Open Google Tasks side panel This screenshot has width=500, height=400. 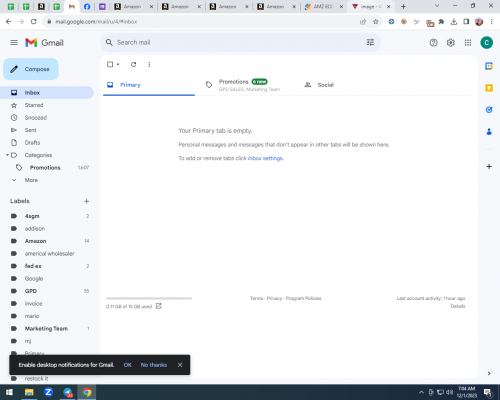489,110
